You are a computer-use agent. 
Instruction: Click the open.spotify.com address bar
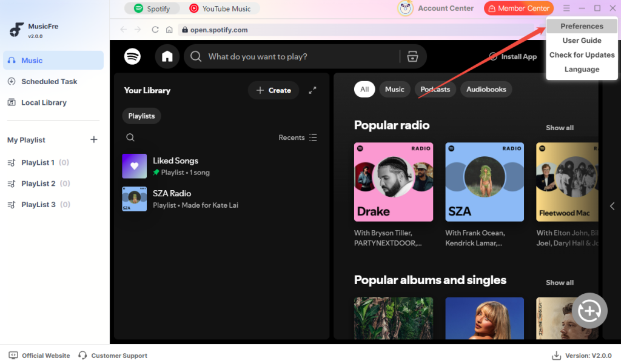(357, 30)
